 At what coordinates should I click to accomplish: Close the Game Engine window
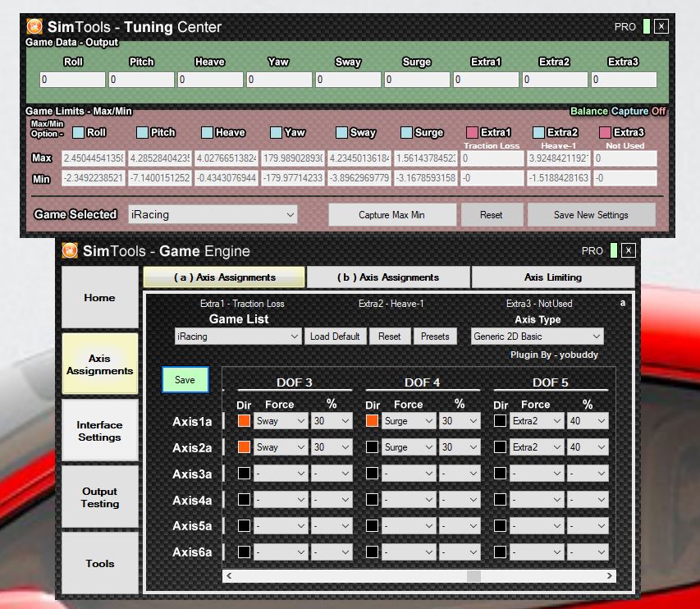628,250
